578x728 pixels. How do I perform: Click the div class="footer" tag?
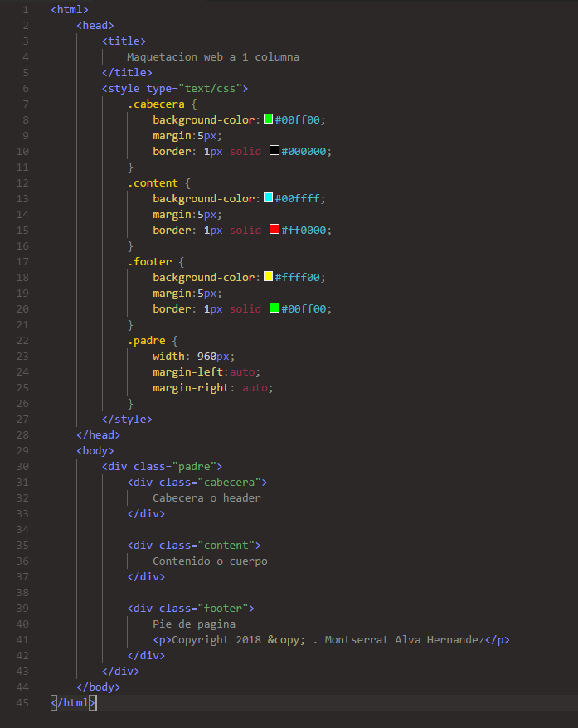click(191, 609)
